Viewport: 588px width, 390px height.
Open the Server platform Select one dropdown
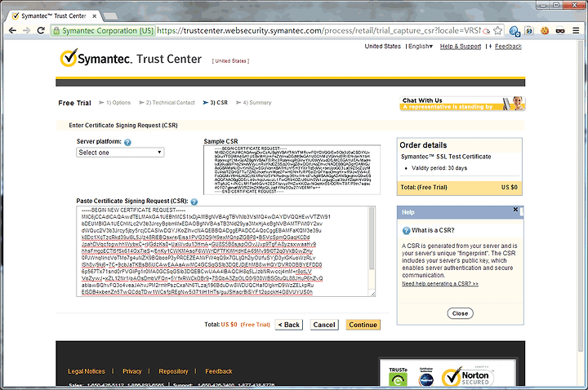click(x=120, y=153)
